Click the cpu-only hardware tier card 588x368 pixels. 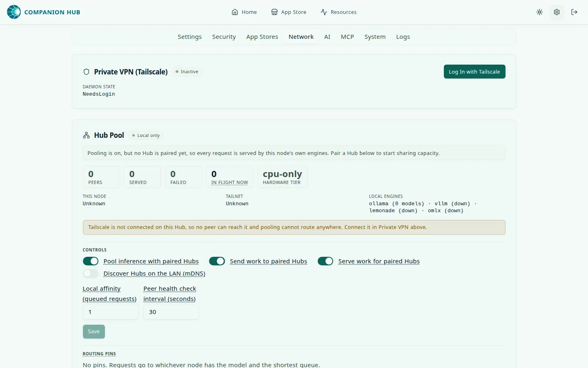click(282, 177)
